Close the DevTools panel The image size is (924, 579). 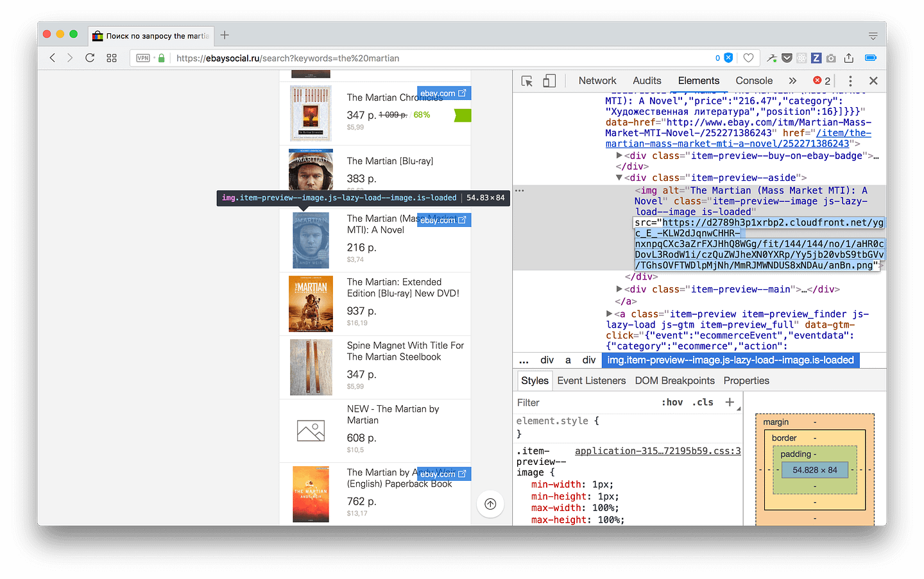click(x=873, y=81)
